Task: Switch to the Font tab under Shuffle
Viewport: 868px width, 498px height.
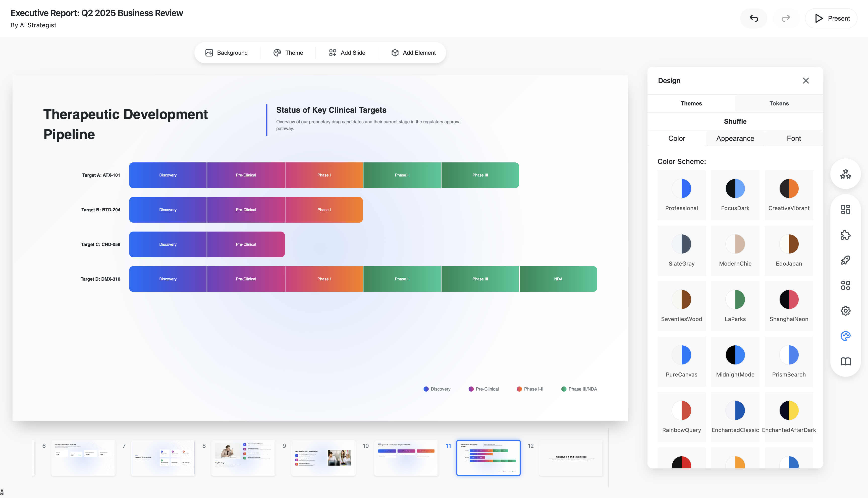Action: [794, 138]
